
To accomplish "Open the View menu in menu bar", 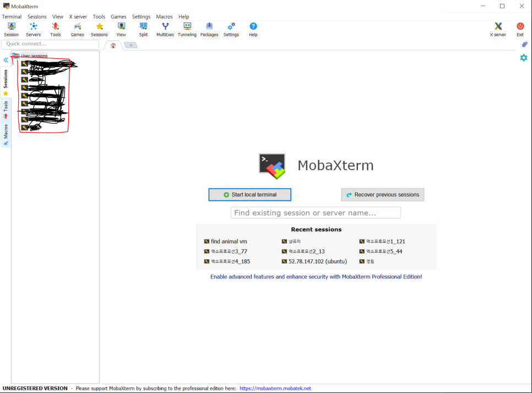I will [58, 17].
